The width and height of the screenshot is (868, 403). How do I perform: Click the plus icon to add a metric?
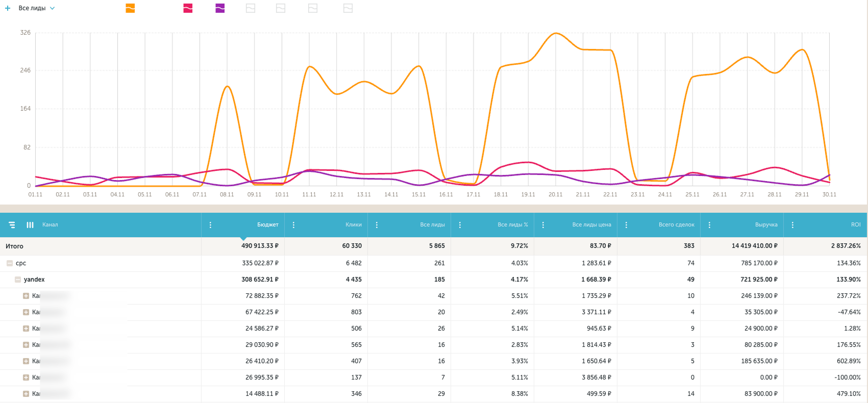pos(8,8)
